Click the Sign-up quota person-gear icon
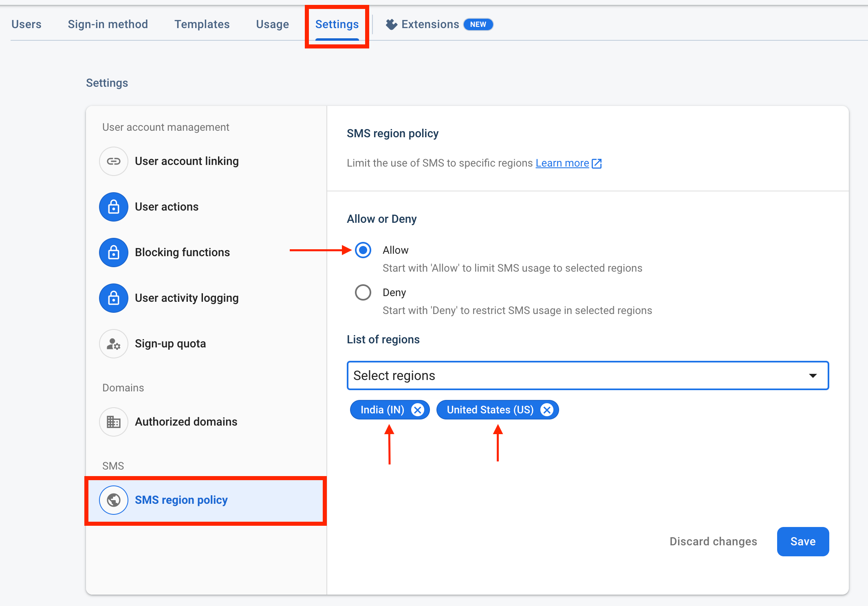This screenshot has width=868, height=606. tap(114, 344)
